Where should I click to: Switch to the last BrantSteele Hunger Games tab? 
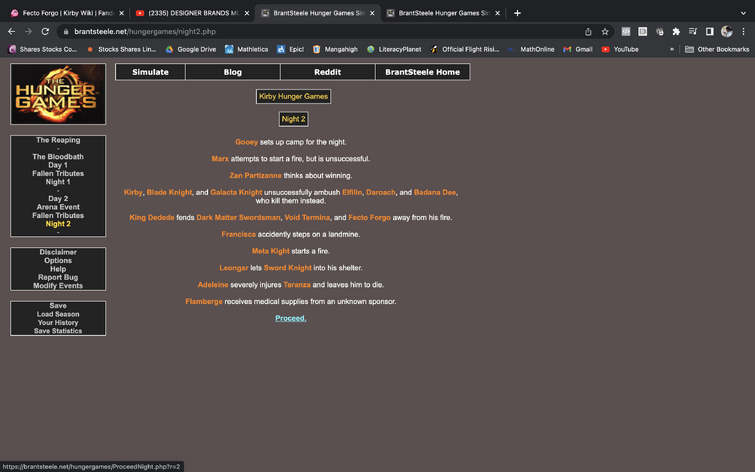click(x=443, y=13)
